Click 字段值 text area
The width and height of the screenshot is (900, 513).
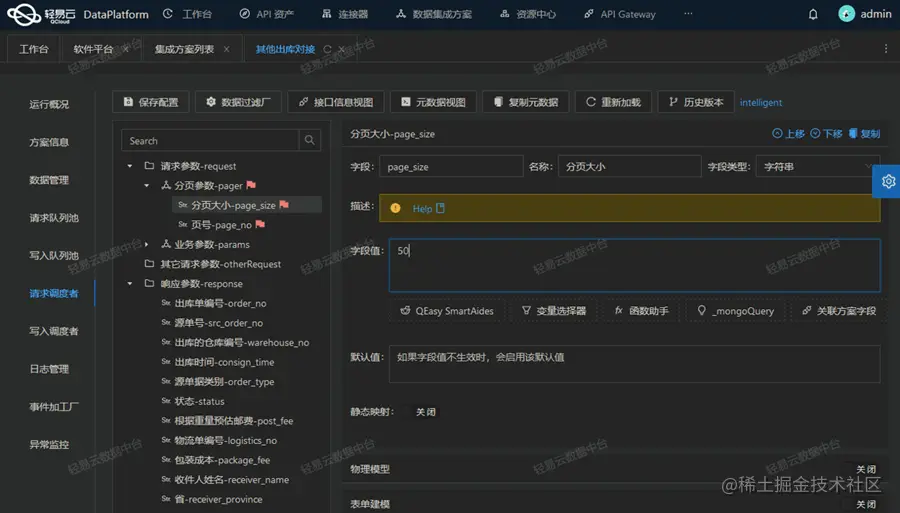634,265
